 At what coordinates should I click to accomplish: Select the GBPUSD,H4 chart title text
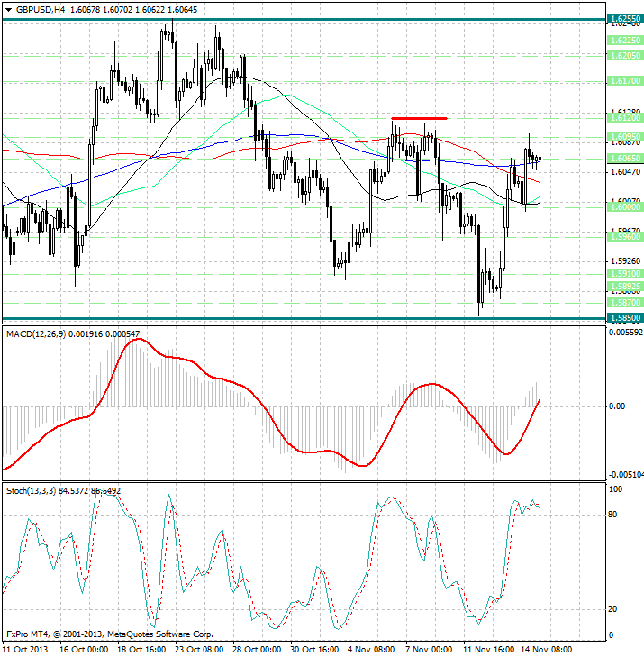(41, 10)
